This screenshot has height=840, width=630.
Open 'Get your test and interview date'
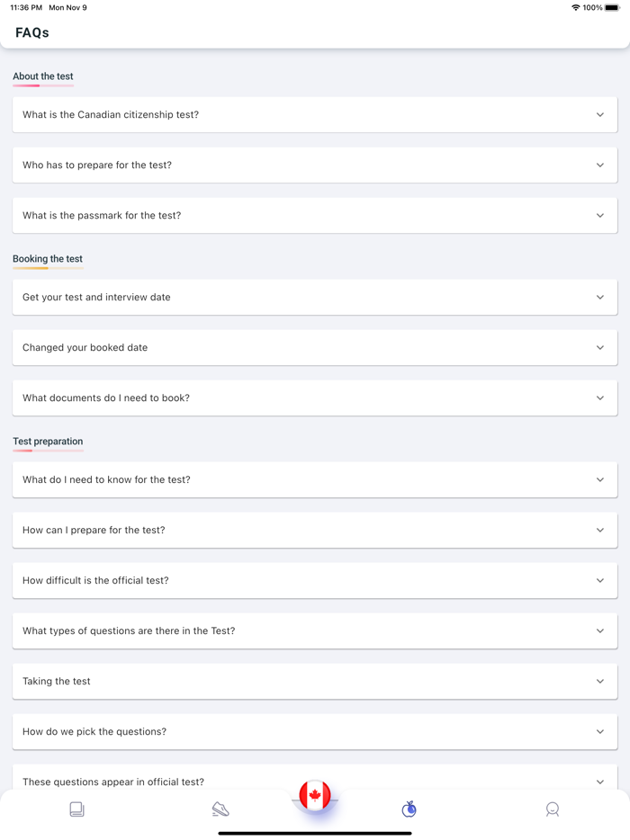pos(315,297)
